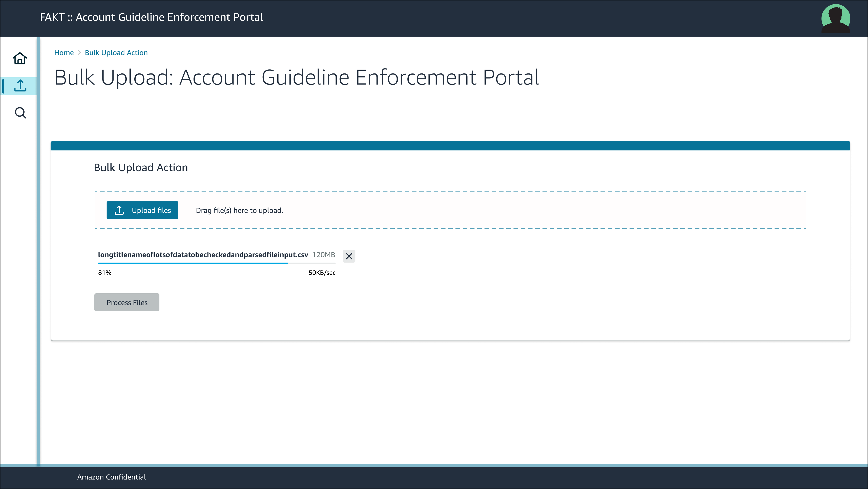Screen dimensions: 868x489
Task: Click the Process Files button
Action: click(x=127, y=302)
